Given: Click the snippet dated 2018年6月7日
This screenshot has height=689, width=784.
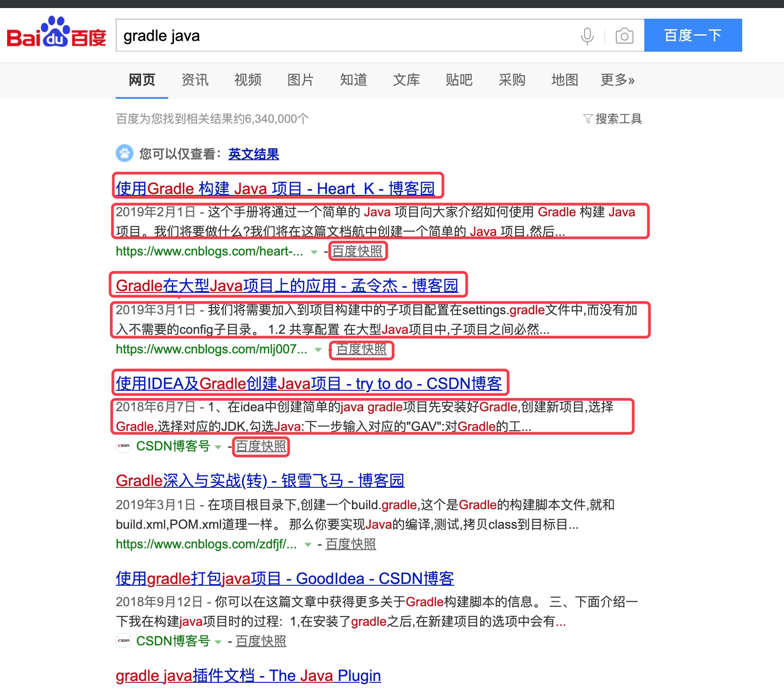Looking at the screenshot, I should (365, 417).
